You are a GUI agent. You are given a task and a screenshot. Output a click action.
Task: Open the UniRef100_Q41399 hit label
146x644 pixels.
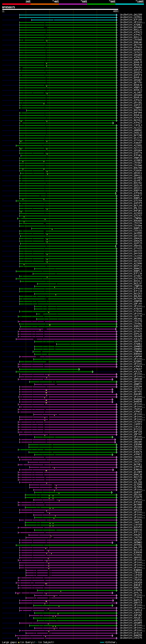pos(131,15)
